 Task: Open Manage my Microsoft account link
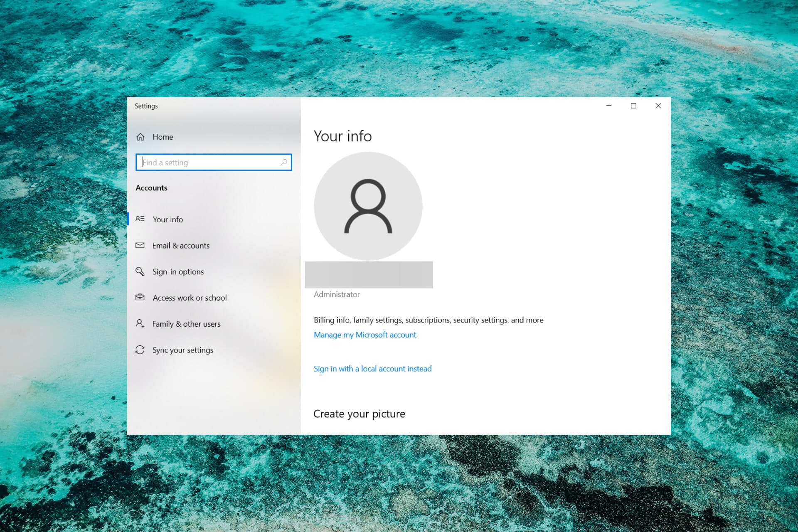tap(365, 334)
